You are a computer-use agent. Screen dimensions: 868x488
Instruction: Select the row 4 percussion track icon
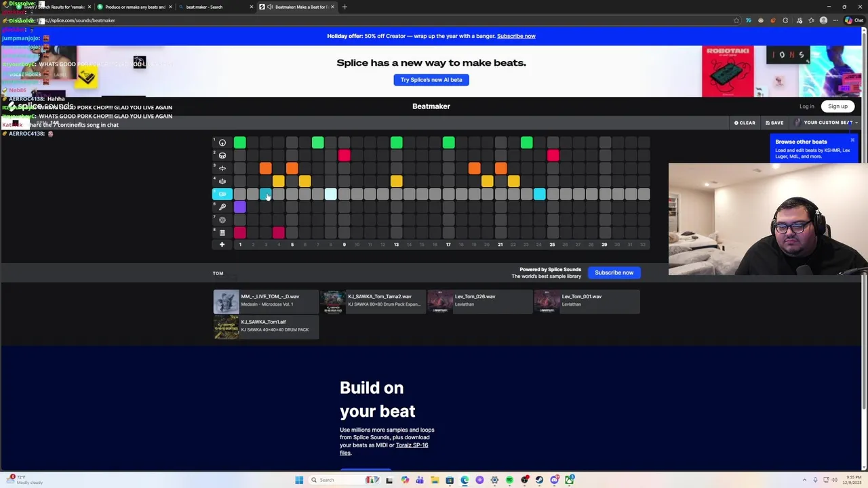point(222,181)
